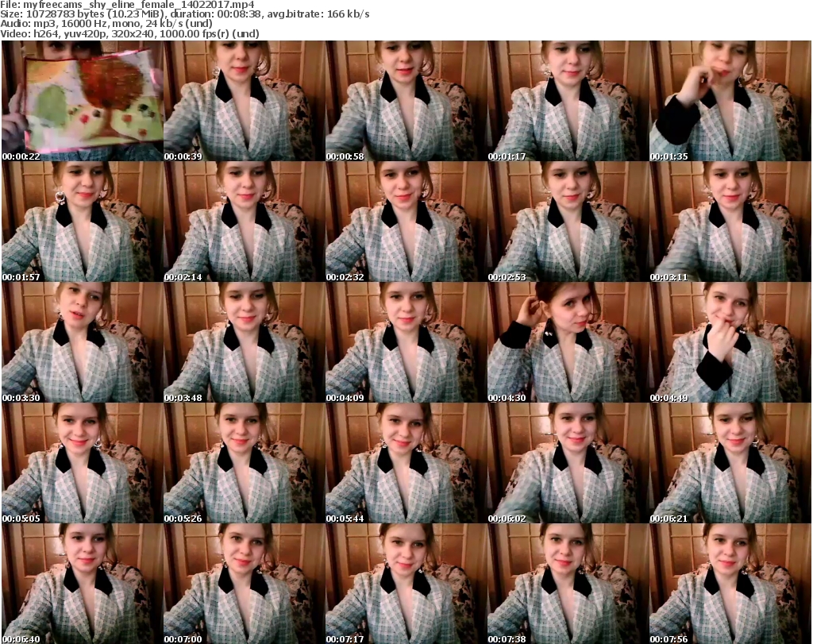Click the video frame at 00:06:40
This screenshot has width=813, height=644.
(x=83, y=584)
